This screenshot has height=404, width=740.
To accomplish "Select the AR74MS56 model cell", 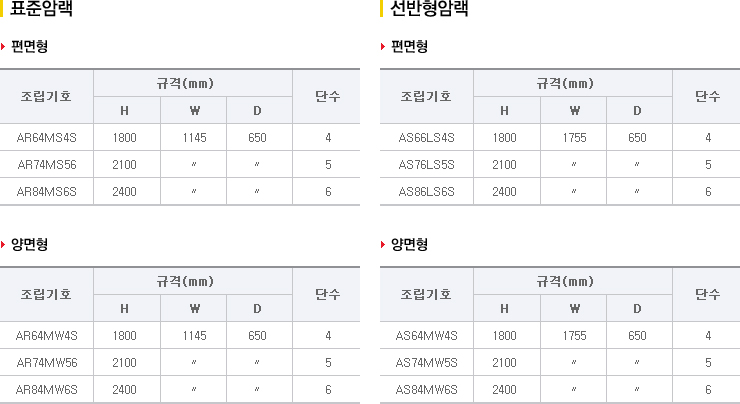I will [x=46, y=164].
